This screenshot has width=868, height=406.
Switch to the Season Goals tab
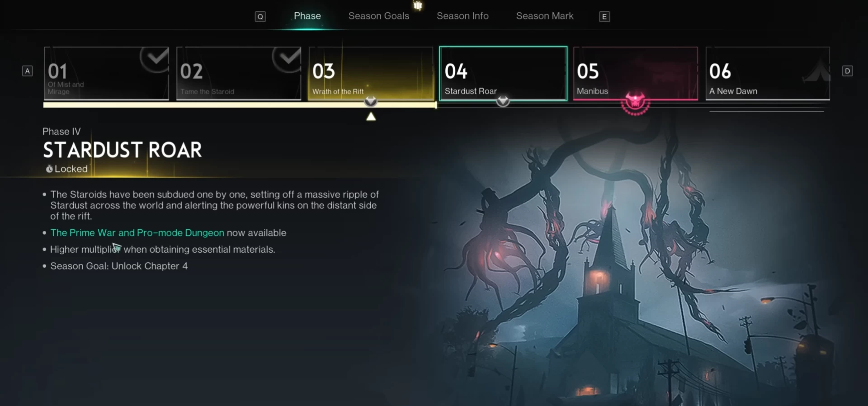point(379,16)
